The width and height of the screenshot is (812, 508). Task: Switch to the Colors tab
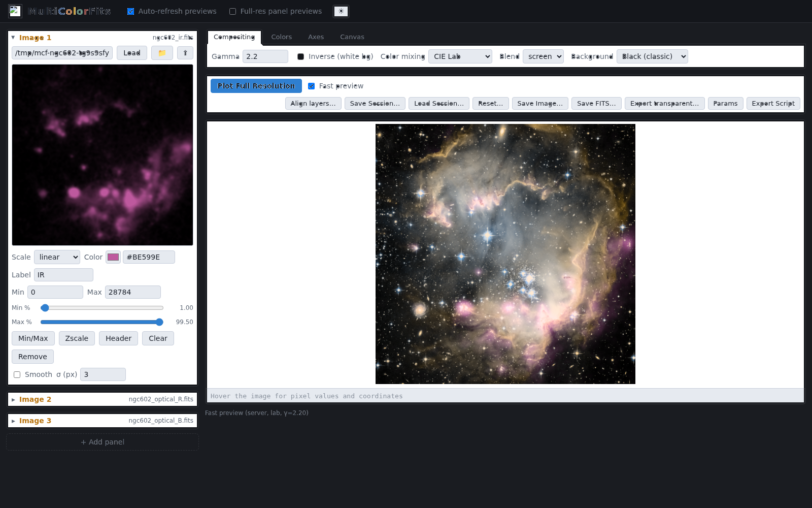[x=281, y=37]
